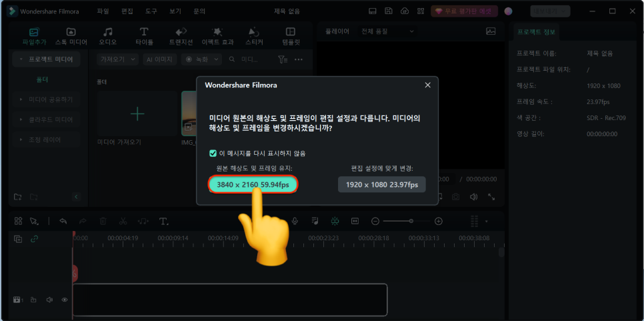Click the layout mode icon in title bar

coord(372,11)
